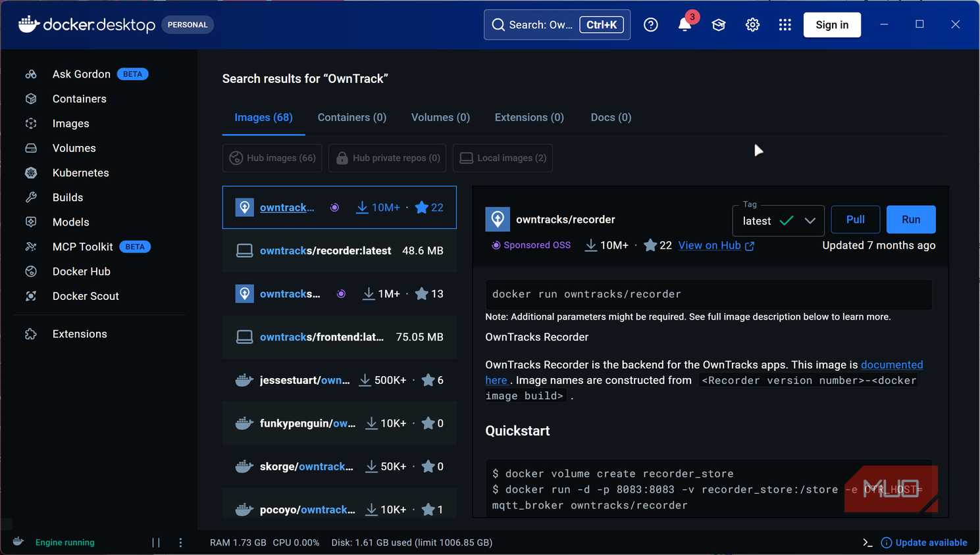Open the Tag dropdown showing latest
980x555 pixels.
[778, 221]
